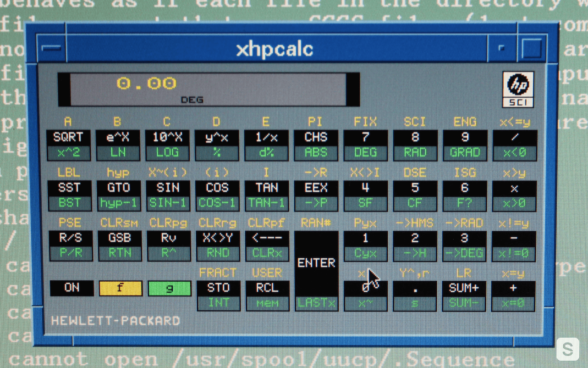Open the xhpcalc window menu button
The image size is (588, 368).
coord(51,48)
